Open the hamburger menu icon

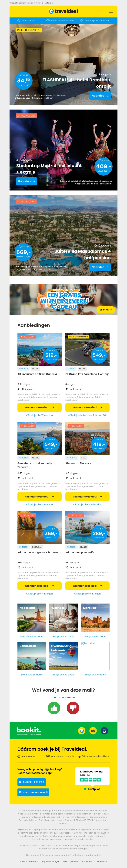[x=111, y=11]
